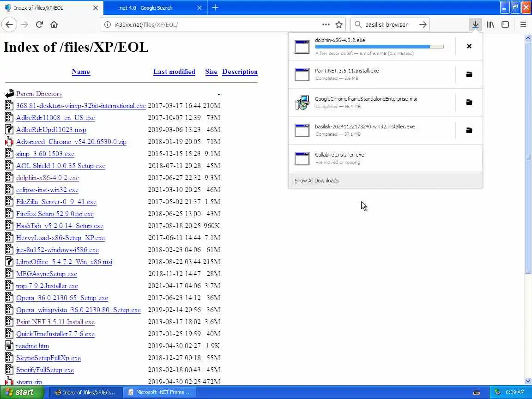The height and width of the screenshot is (399, 532).
Task: Close the Index of /files/XP/EOL tab
Action: 96,8
